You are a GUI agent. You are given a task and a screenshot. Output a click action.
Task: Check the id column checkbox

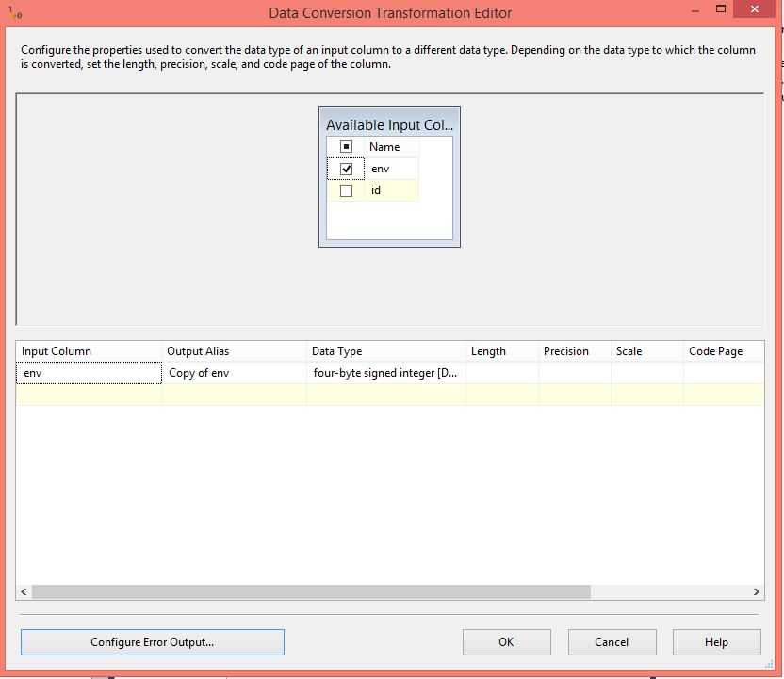click(x=346, y=190)
